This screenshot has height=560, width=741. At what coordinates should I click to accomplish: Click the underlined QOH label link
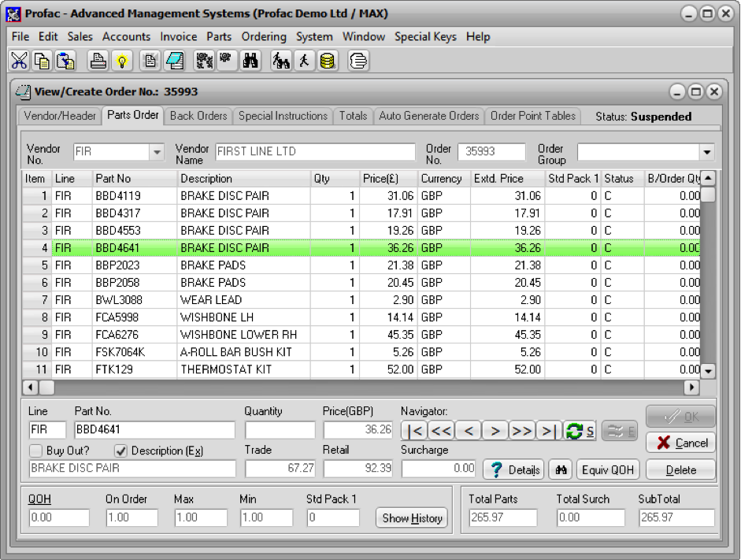click(39, 499)
